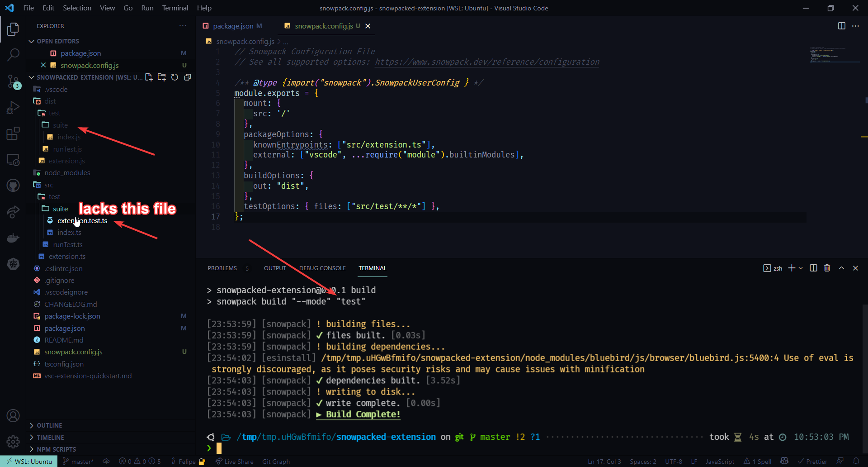
Task: Open the new terminal launch profile dropdown
Action: (801, 268)
